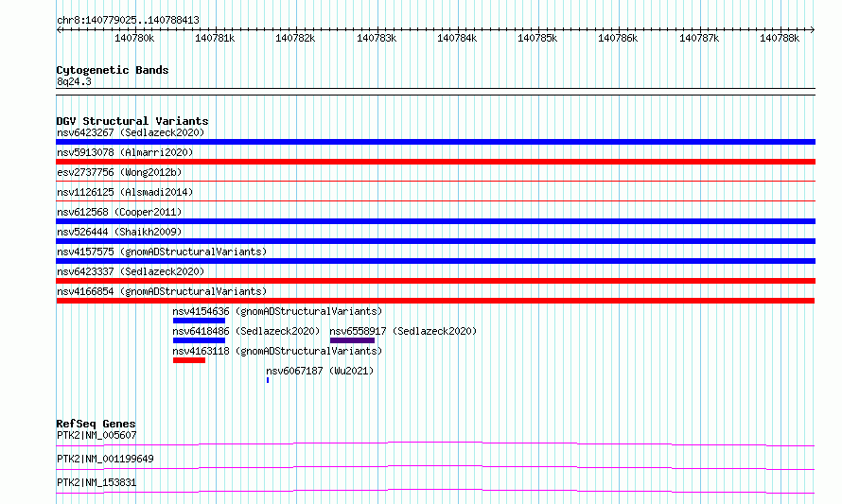This screenshot has width=842, height=504.
Task: Click the 140782k ruler tick label
Action: point(295,38)
